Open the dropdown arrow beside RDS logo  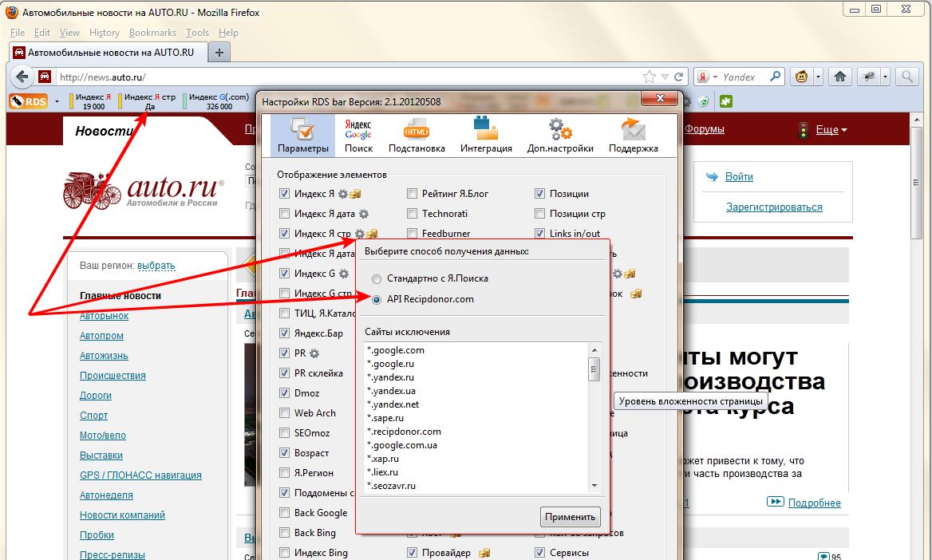click(57, 101)
